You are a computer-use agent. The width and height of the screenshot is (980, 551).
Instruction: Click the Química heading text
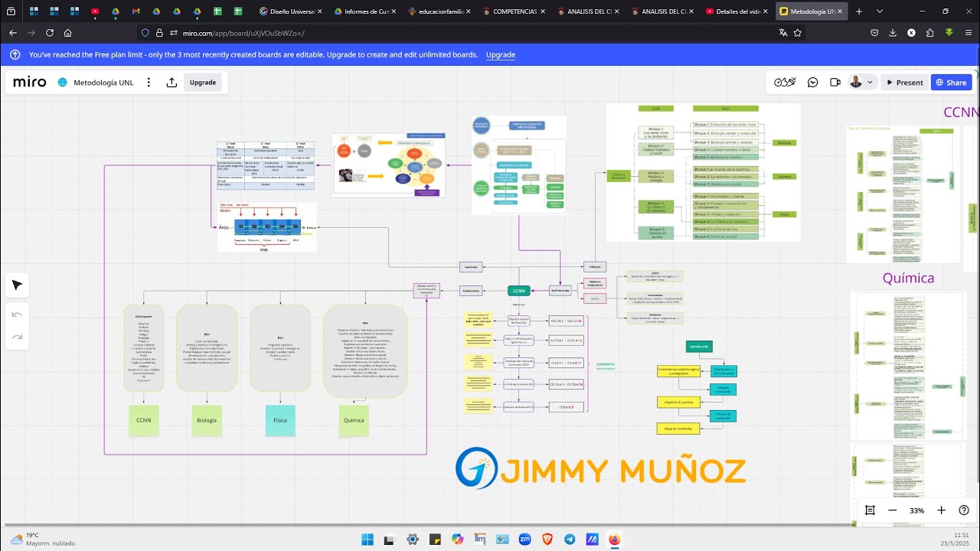click(908, 278)
